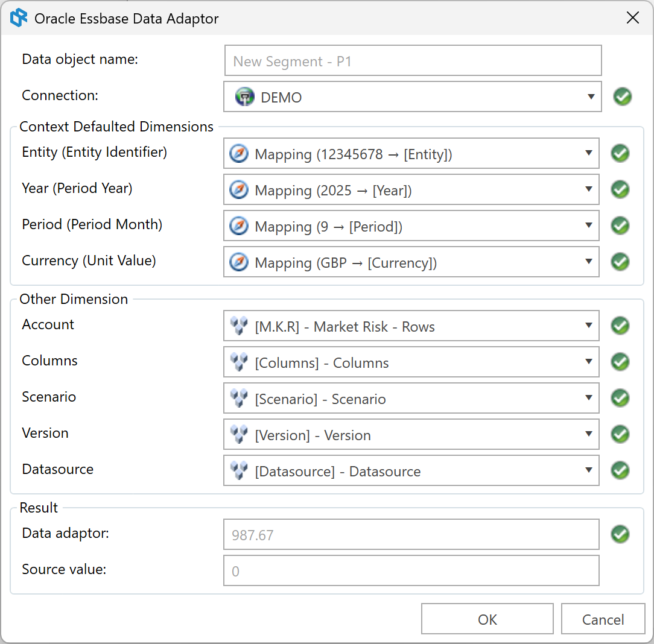
Task: Click green check status beside Period mapping
Action: (620, 226)
